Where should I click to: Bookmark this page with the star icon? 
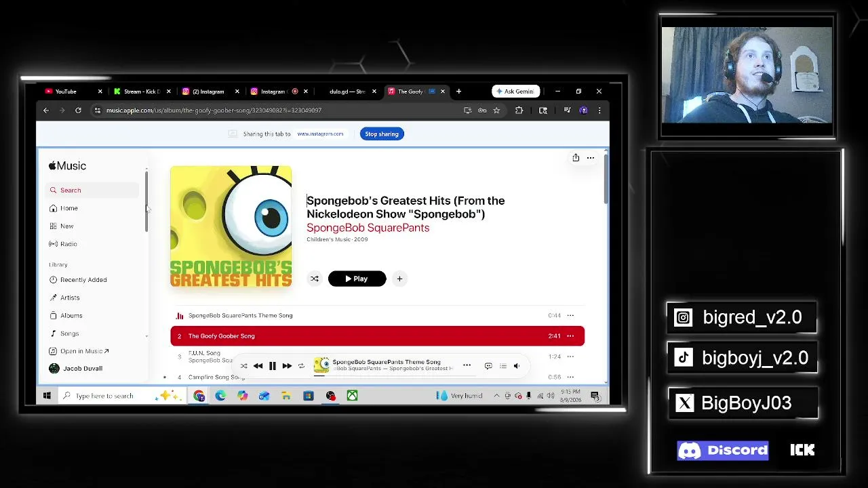(496, 110)
